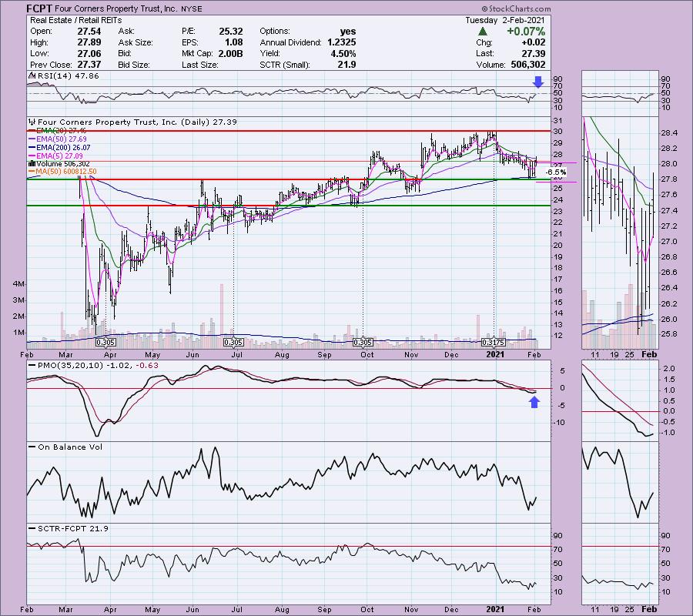Click the 'EMA(20) 27.46' legend entry

[x=61, y=131]
